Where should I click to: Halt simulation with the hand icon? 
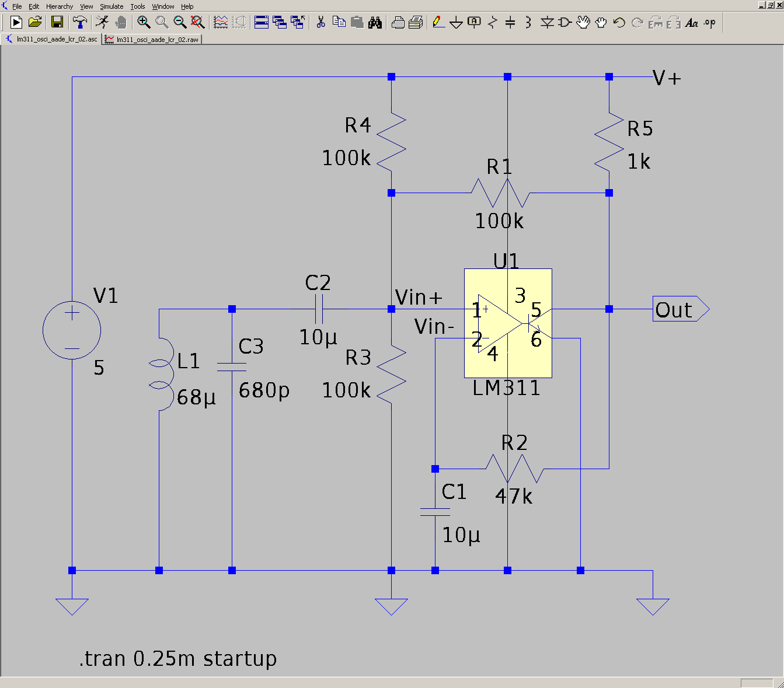[x=121, y=22]
